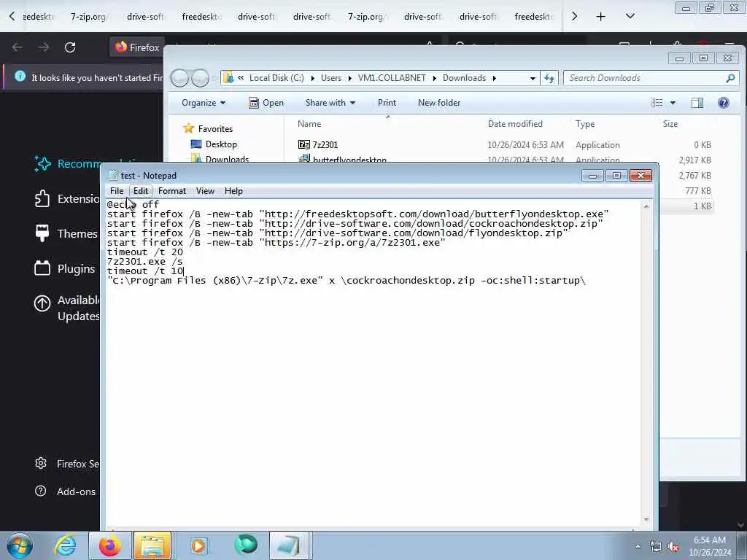747x560 pixels.
Task: Select the 7z2301 file
Action: (325, 145)
